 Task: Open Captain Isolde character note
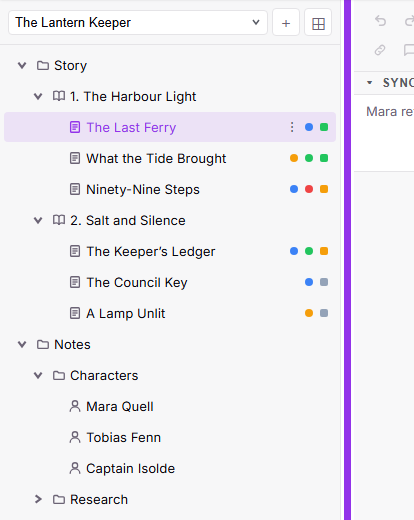(x=170, y=468)
